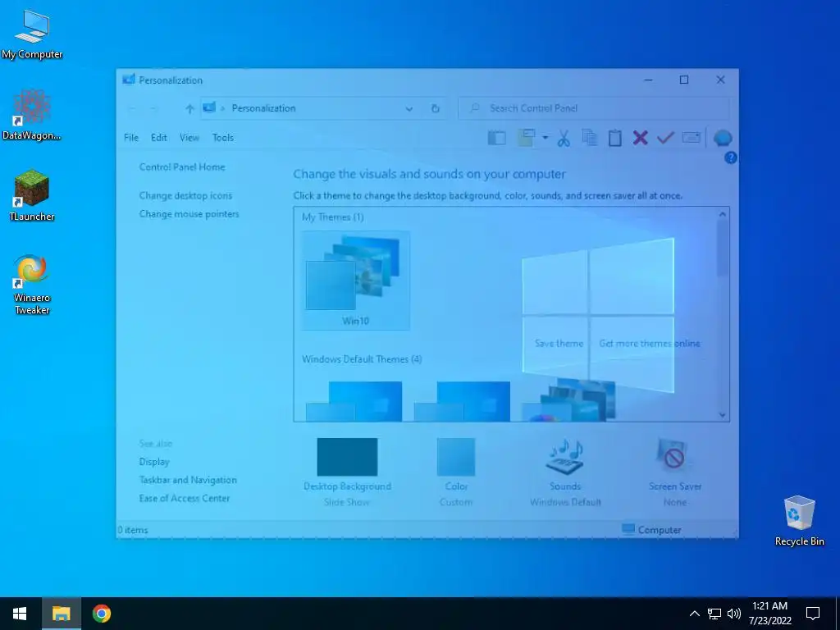
Task: Click the Search Control Panel field
Action: 594,108
